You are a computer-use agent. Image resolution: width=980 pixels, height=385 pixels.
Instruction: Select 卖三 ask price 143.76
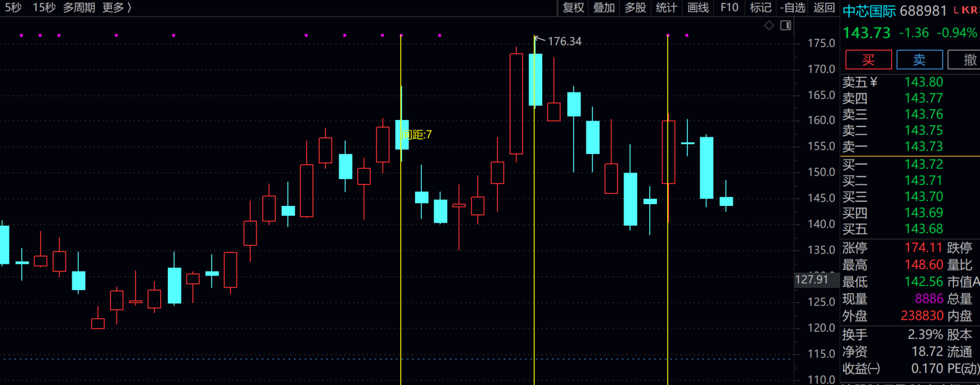(x=923, y=114)
